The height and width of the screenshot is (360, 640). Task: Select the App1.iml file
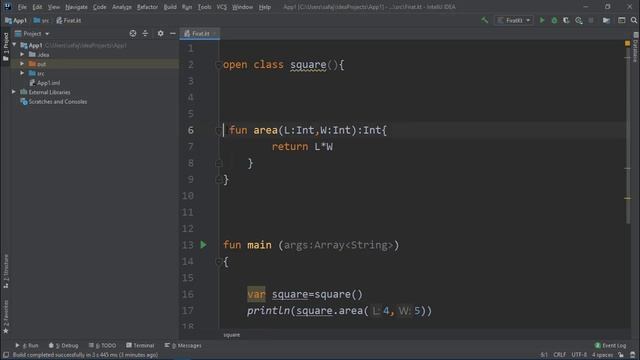45,83
